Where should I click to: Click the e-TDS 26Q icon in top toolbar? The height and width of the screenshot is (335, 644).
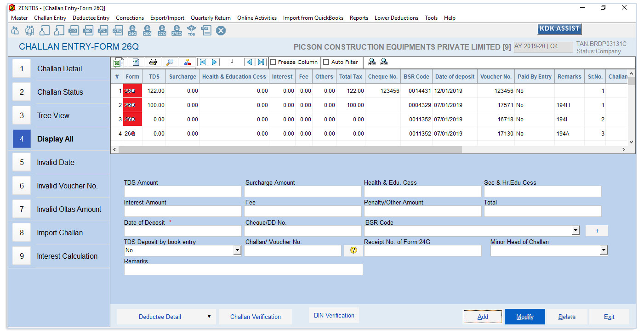point(147,31)
